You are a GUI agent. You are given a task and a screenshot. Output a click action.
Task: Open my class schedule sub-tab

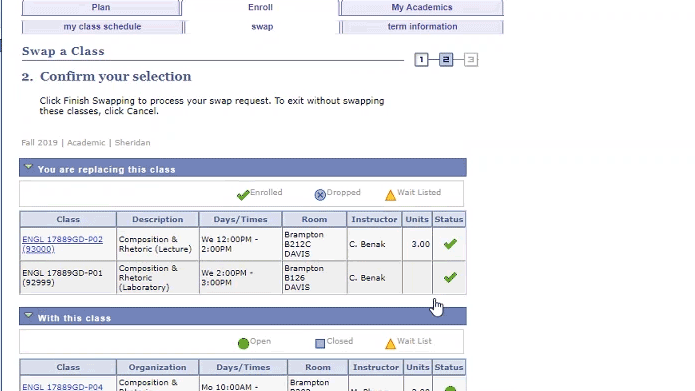click(102, 27)
